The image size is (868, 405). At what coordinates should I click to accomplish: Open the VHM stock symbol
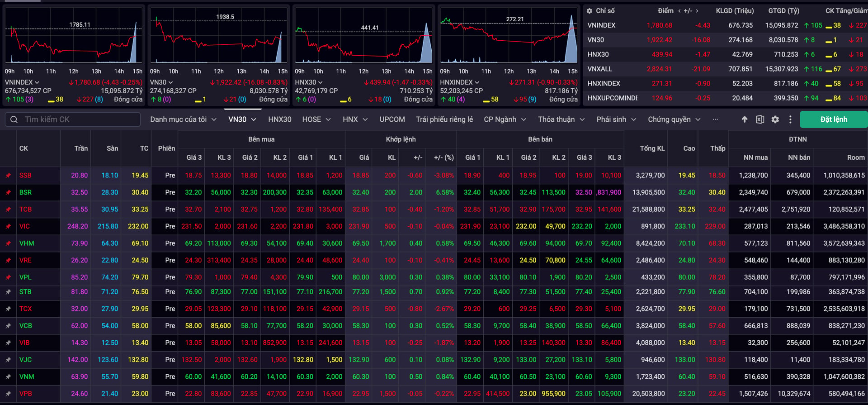coord(27,243)
